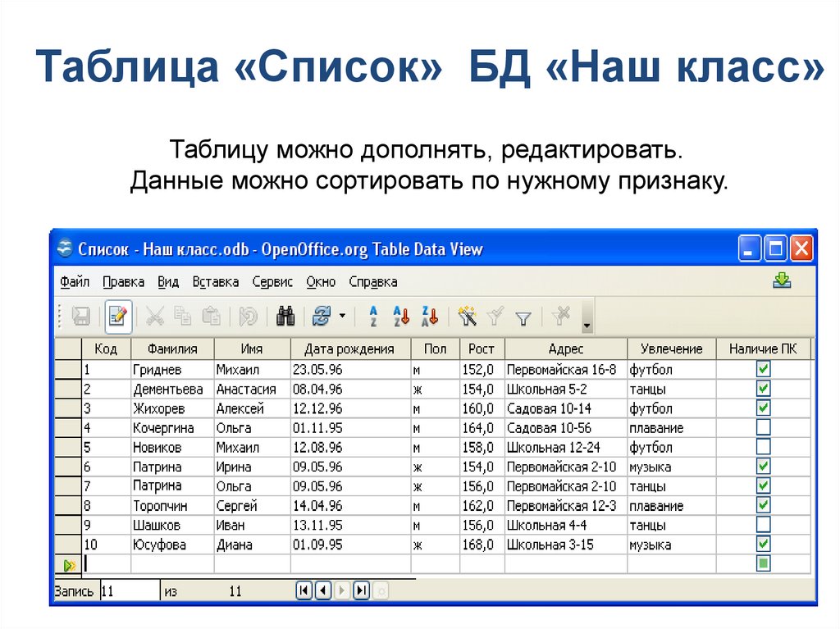Viewport: 840px width, 629px height.
Task: Click the green download update icon
Action: (x=782, y=280)
